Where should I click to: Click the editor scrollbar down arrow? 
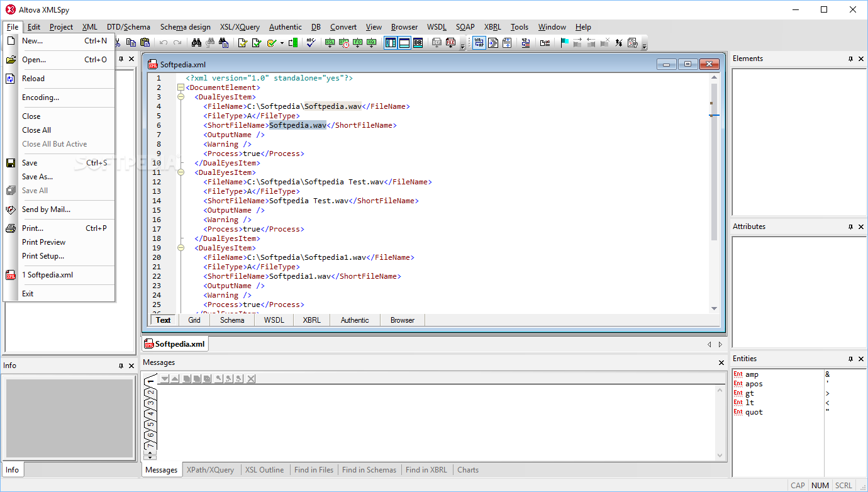tap(714, 308)
